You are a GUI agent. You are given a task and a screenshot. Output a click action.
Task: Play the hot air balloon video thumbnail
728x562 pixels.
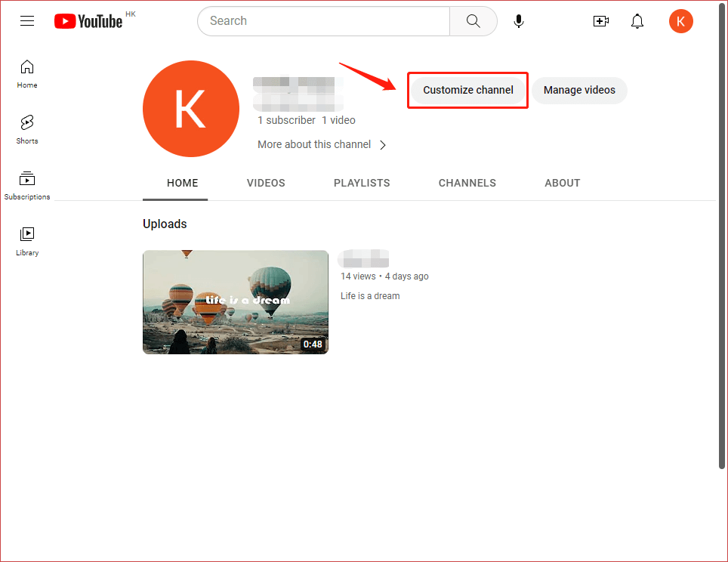coord(235,302)
